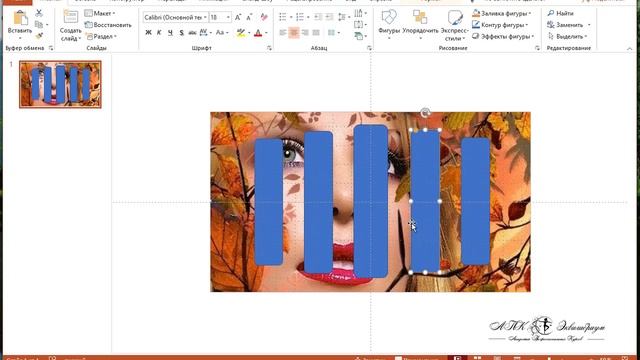Switch to normal view in status bar

[458, 358]
